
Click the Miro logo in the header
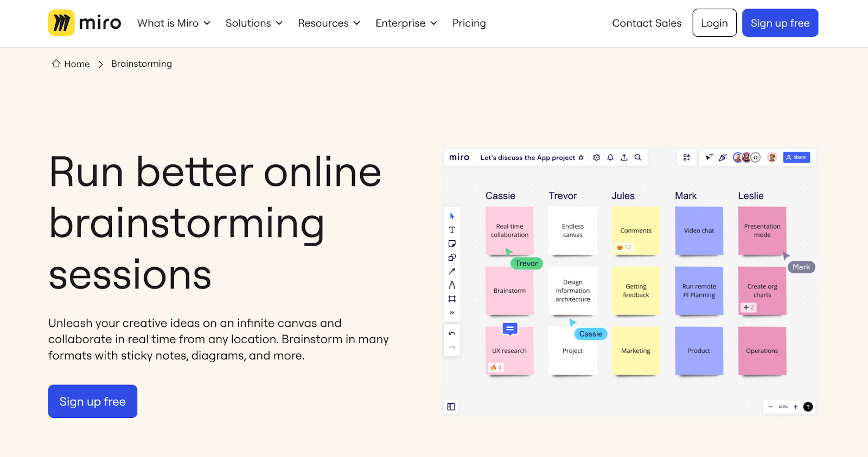point(85,23)
